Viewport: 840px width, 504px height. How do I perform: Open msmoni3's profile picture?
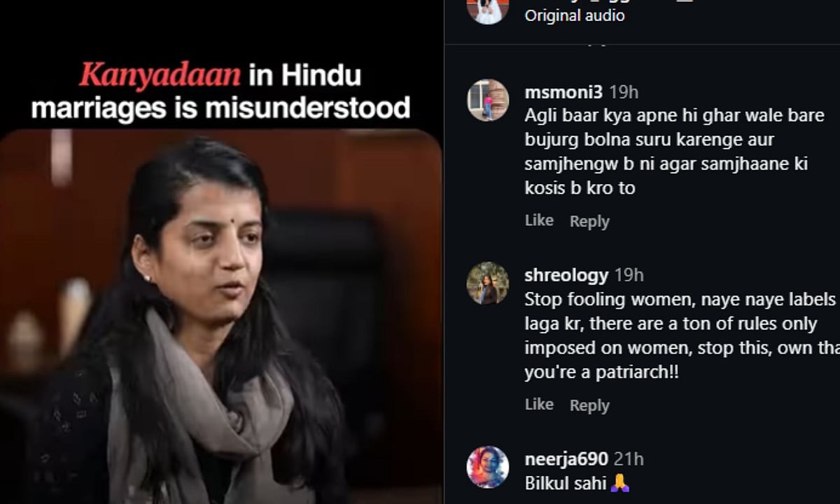coord(488,100)
